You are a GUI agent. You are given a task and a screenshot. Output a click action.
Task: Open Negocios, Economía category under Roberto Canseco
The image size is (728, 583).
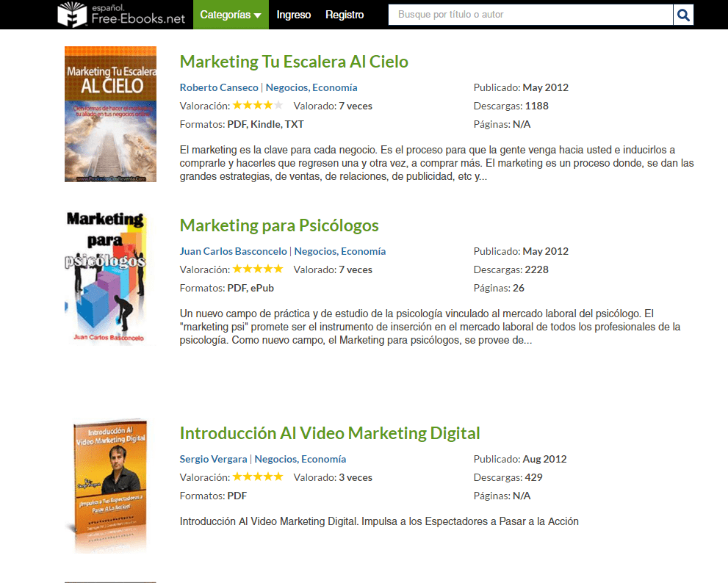[311, 87]
